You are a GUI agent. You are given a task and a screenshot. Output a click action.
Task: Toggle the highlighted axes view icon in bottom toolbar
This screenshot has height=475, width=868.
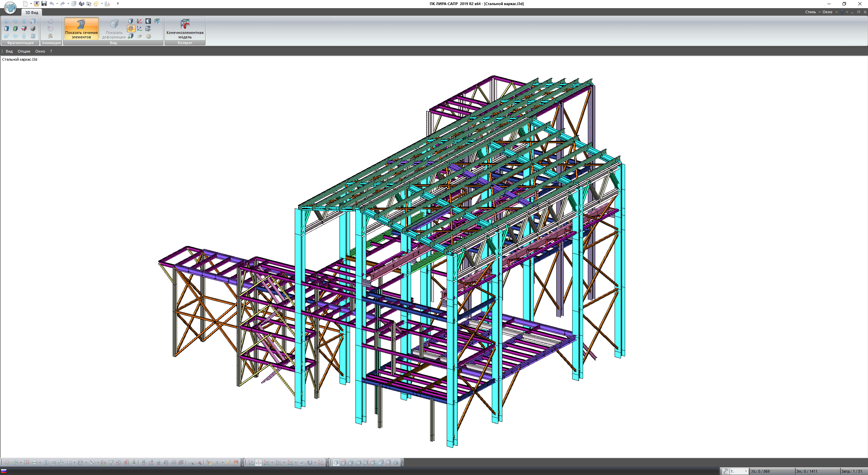coord(258,462)
